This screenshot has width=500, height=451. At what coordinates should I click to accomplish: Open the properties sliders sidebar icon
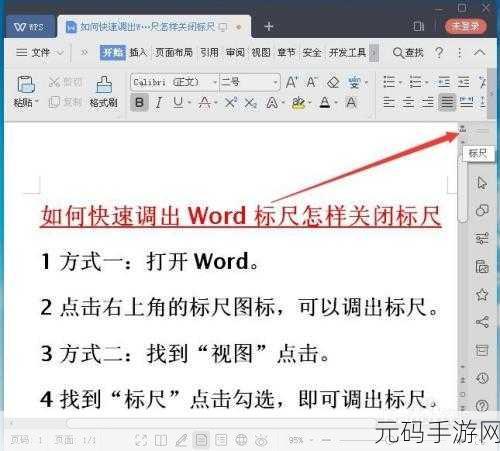point(482,238)
